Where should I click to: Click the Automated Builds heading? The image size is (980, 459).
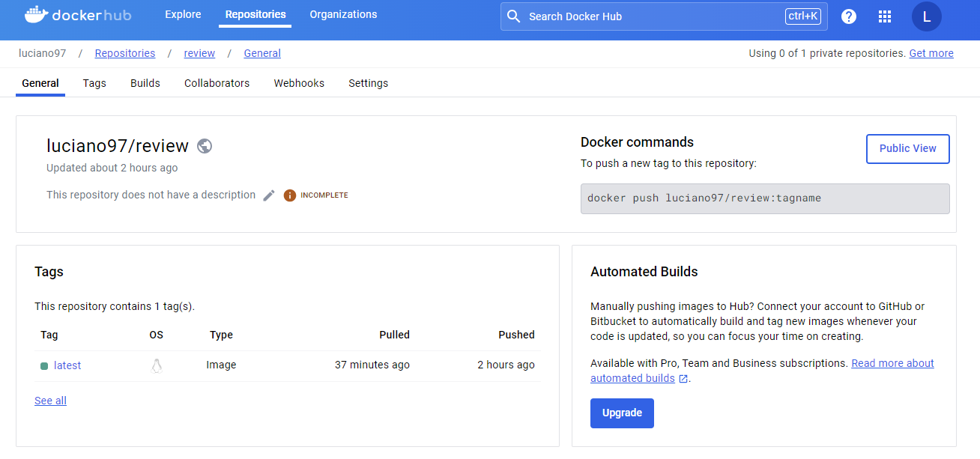(x=644, y=272)
